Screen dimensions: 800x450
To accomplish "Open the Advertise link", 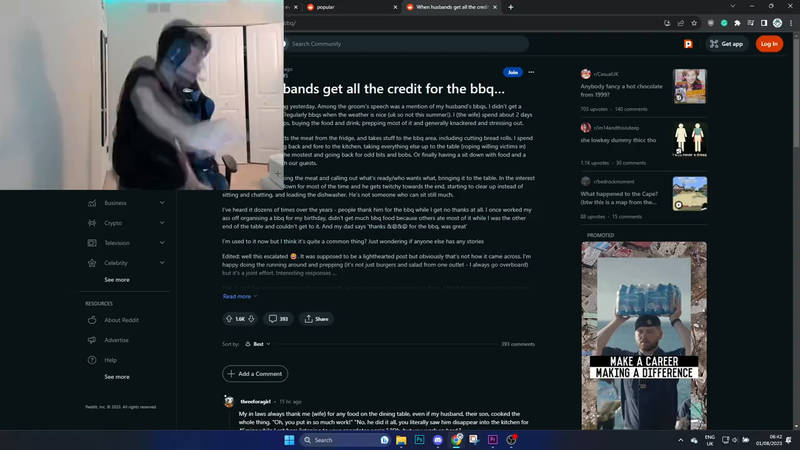I will [116, 340].
